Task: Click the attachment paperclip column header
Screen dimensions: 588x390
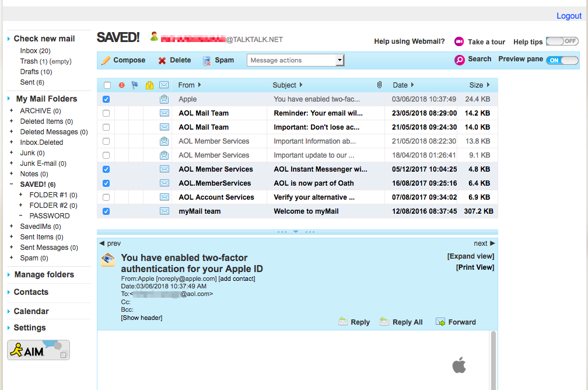Action: [379, 85]
